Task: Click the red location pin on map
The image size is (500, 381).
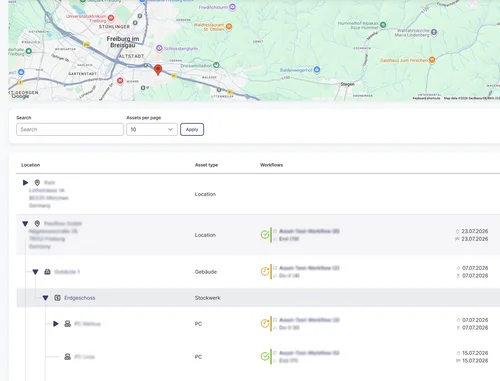Action: point(158,70)
